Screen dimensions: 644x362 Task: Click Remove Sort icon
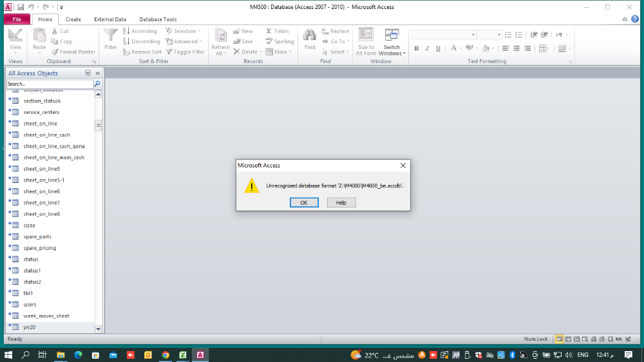(x=126, y=52)
